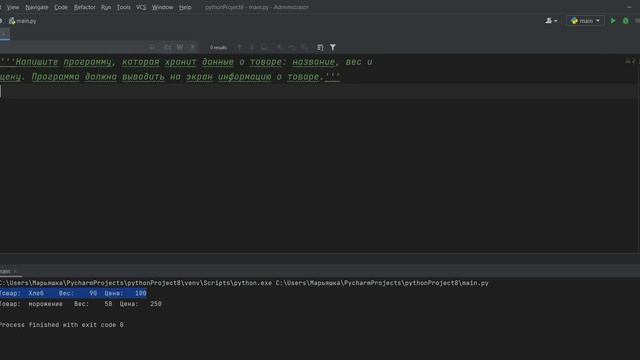Click the warnings inspection indicator in editor corner
Viewport: 640px width, 360px height.
(631, 61)
